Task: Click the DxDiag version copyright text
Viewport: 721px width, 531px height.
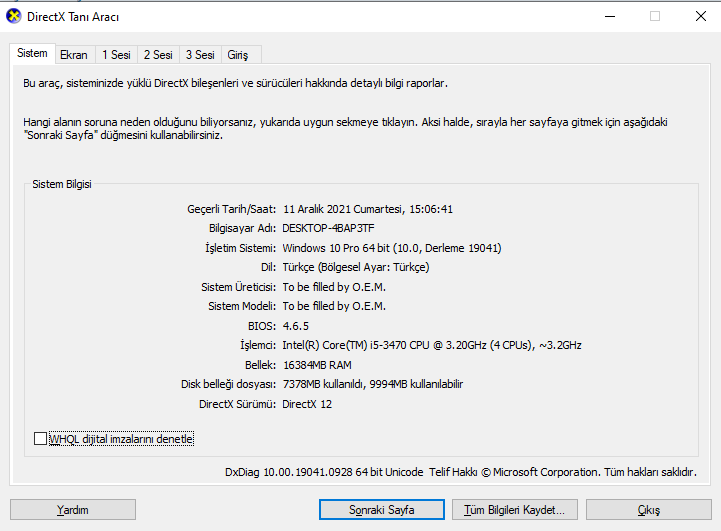Action: [461, 472]
